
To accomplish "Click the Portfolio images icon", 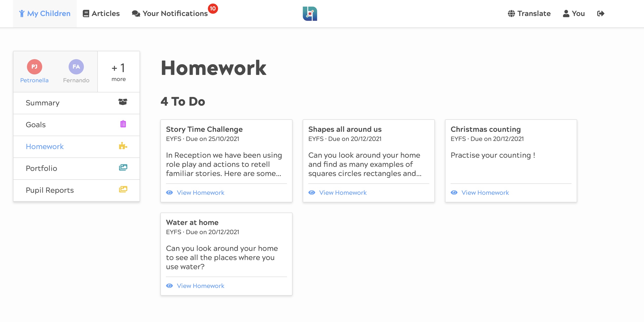I will (x=123, y=168).
